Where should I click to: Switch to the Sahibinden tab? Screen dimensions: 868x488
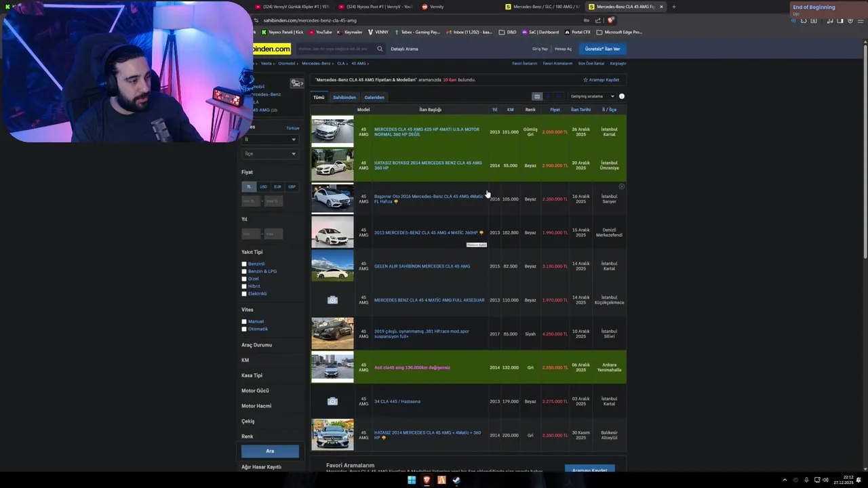344,97
